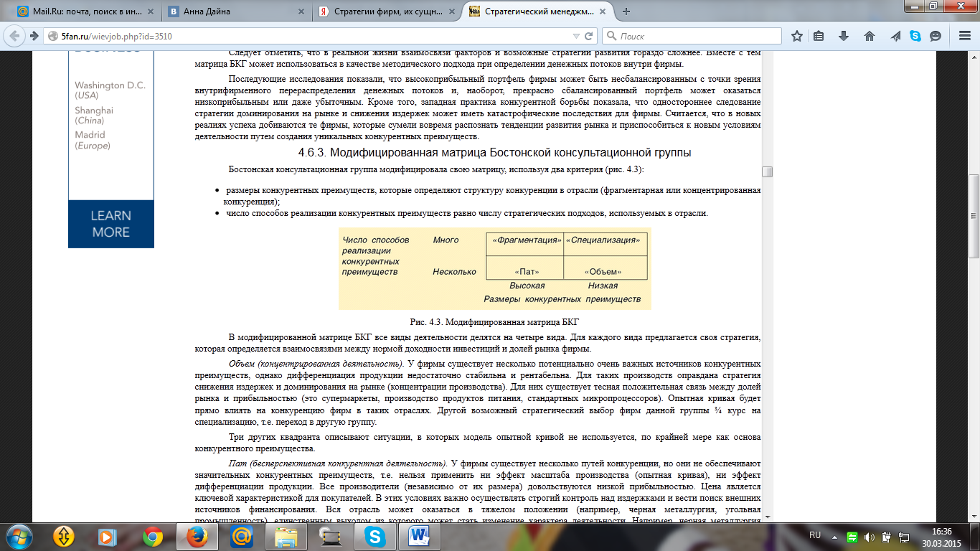
Task: Click the green tray icon
Action: point(852,536)
